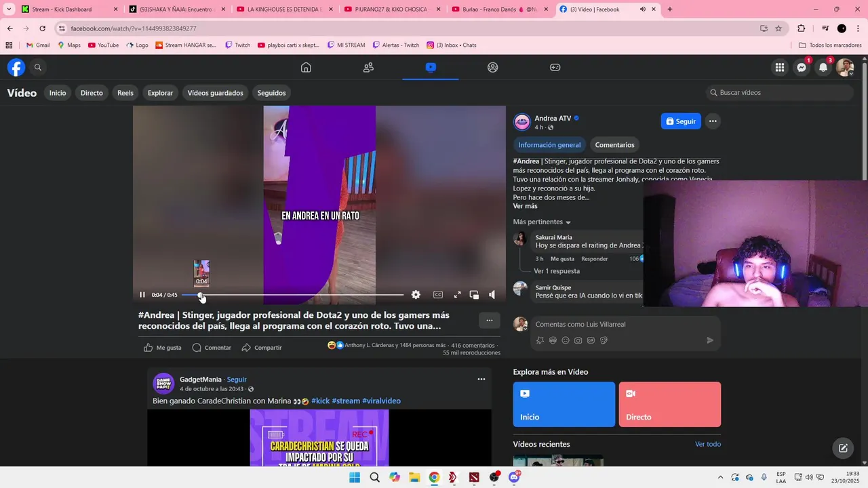Open Inicio video section
868x488 pixels.
coord(58,93)
